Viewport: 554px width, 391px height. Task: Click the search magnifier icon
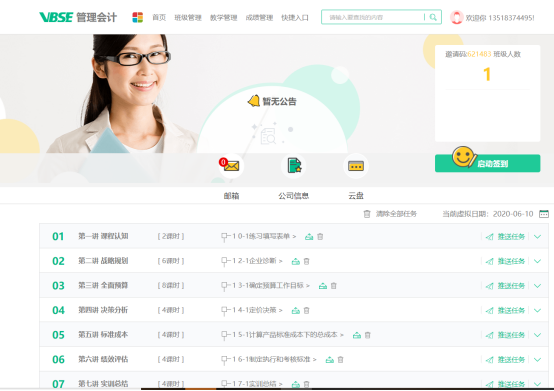(433, 17)
